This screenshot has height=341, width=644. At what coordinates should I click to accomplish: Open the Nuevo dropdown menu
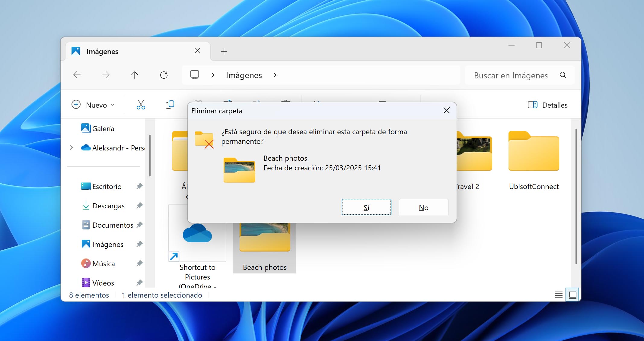pos(93,105)
